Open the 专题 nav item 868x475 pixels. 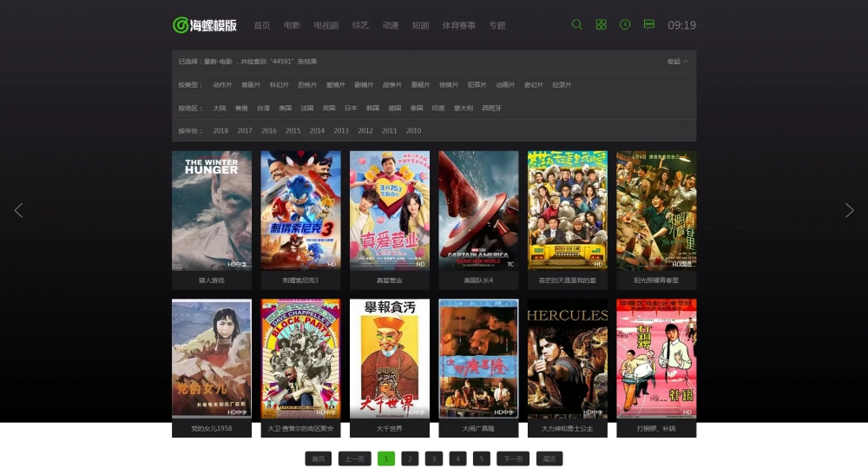tap(497, 25)
